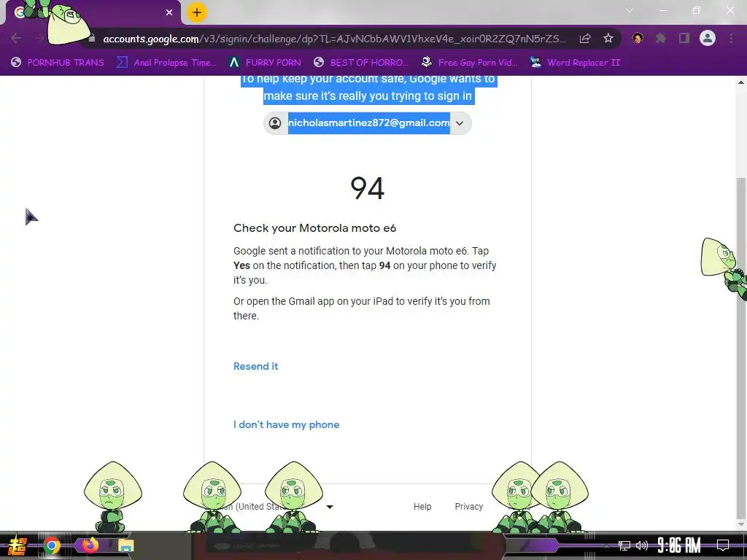The height and width of the screenshot is (560, 747).
Task: Open the network icon in system tray
Action: [624, 545]
